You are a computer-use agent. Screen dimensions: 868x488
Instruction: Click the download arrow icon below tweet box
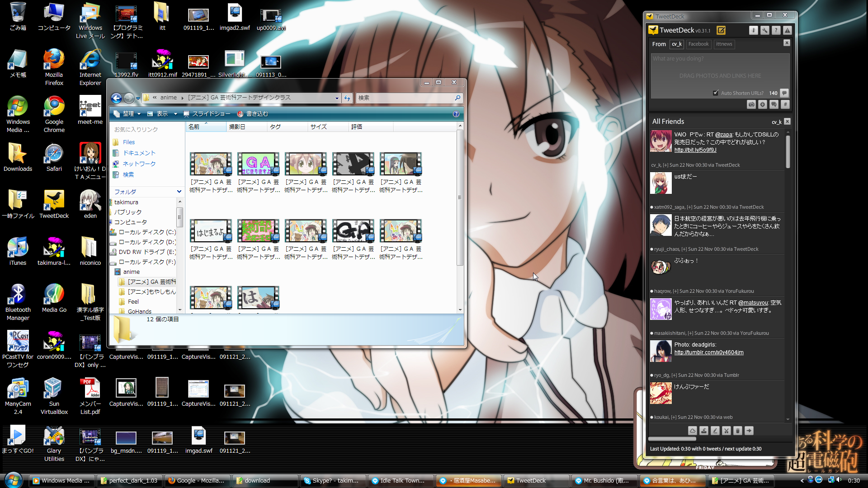[x=762, y=104]
